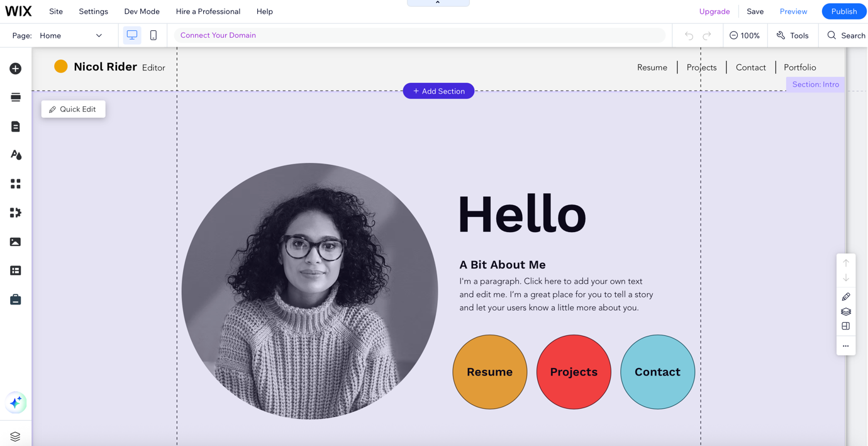The width and height of the screenshot is (868, 446).
Task: Open the Add Elements plus icon
Action: (16, 69)
